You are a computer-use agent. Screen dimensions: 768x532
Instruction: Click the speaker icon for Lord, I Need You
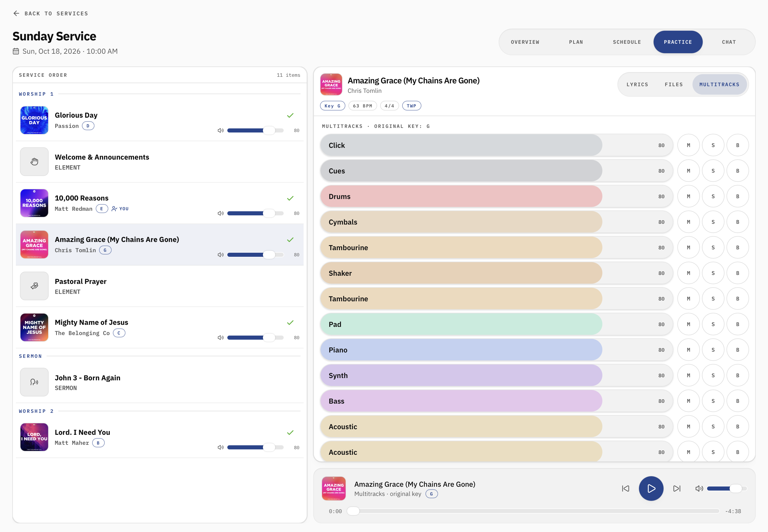[x=220, y=447]
